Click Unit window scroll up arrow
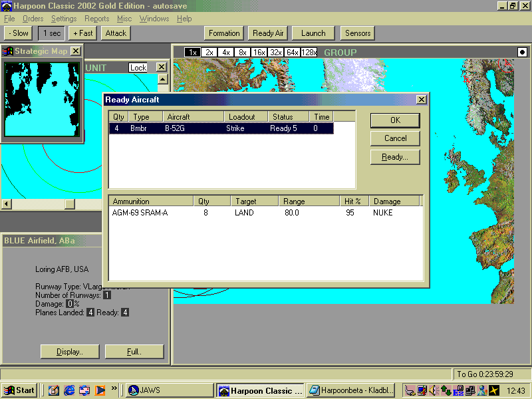Viewport: 532px width, 399px height. pyautogui.click(x=163, y=79)
